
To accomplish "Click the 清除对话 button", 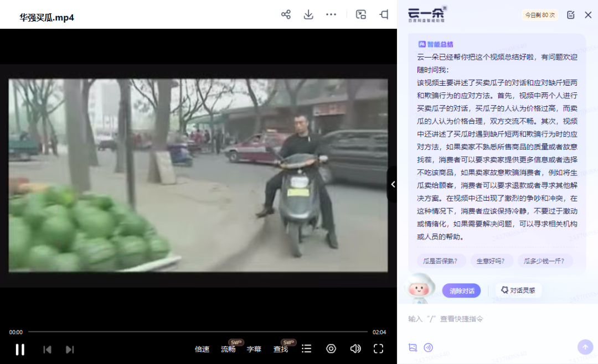I will pyautogui.click(x=461, y=291).
